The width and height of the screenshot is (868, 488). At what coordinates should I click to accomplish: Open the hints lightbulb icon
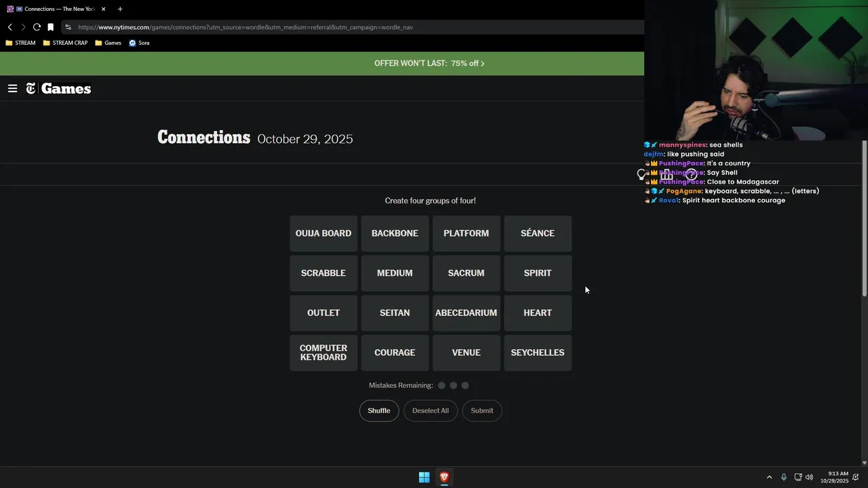(642, 175)
